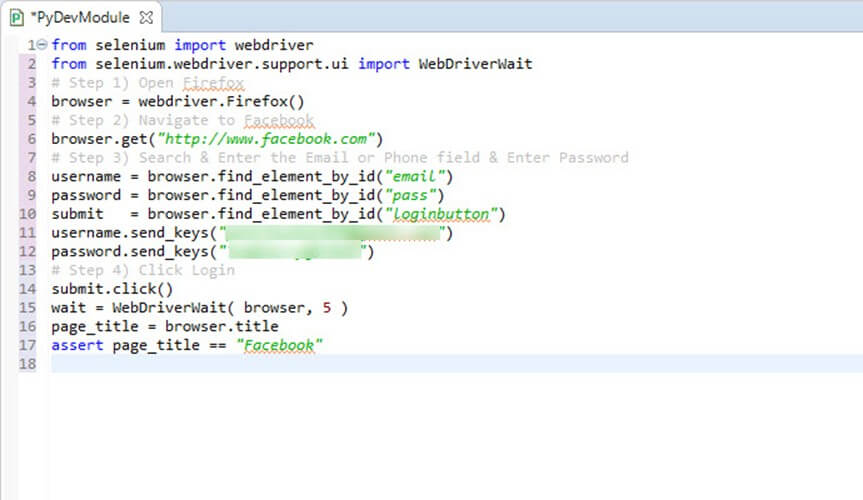Click the "pass" string on line 9

410,195
